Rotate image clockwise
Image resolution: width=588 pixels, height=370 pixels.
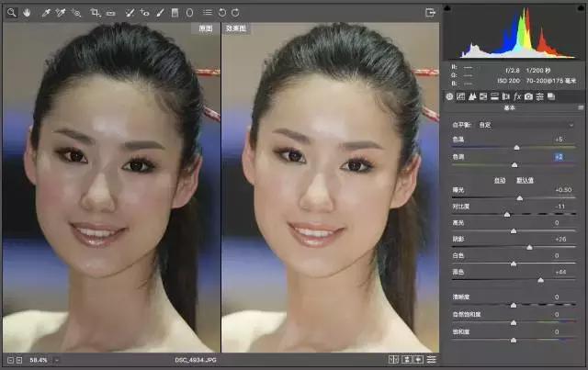tap(235, 13)
